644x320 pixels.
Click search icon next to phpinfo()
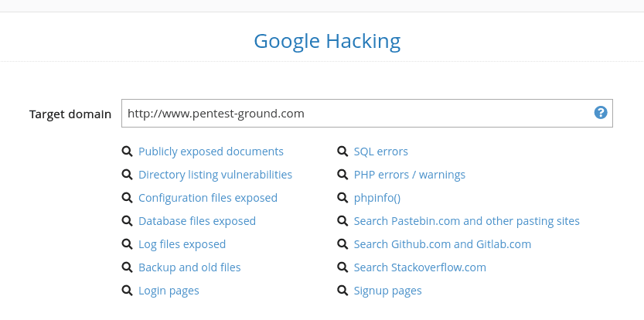pos(342,198)
